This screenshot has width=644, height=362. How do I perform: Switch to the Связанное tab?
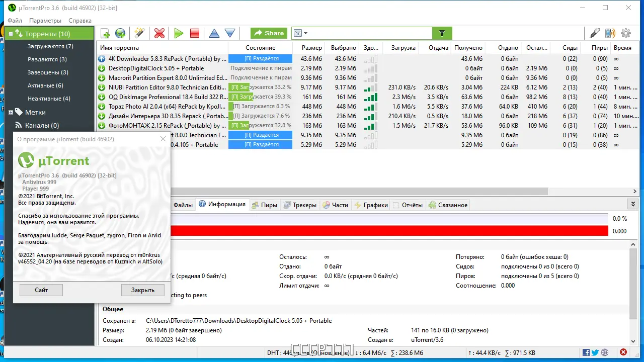point(448,205)
